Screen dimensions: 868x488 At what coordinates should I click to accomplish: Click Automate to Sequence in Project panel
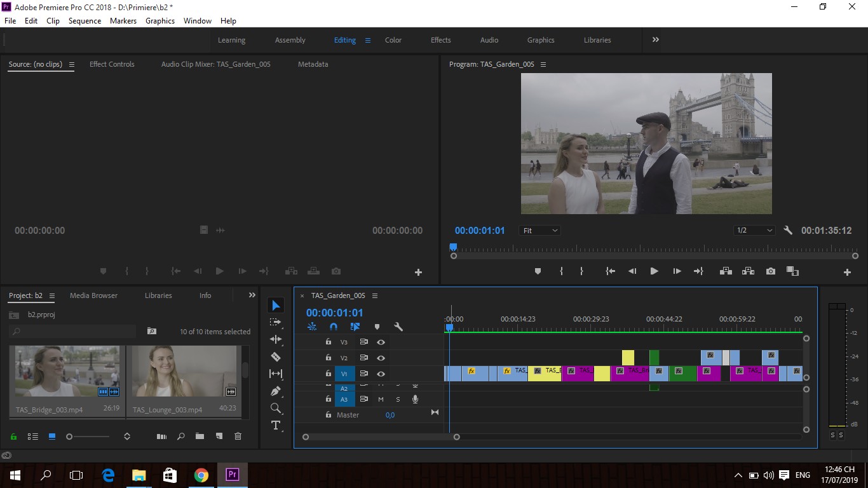tap(161, 437)
